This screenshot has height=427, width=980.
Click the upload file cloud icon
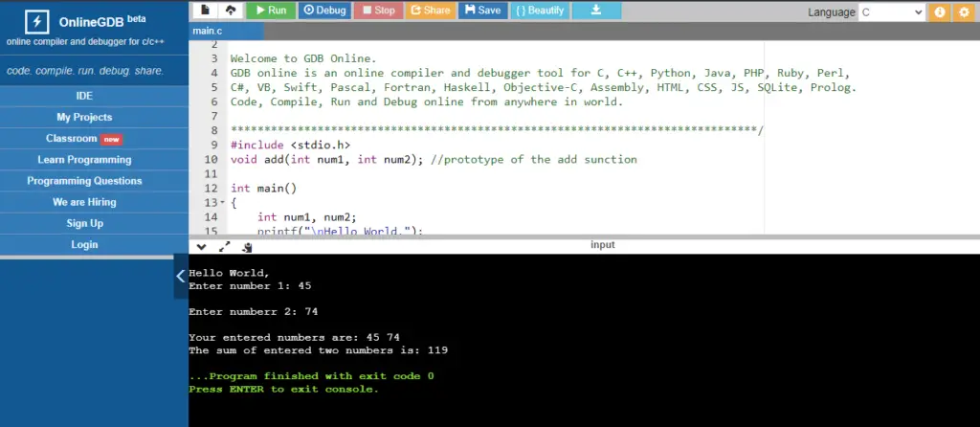click(231, 10)
